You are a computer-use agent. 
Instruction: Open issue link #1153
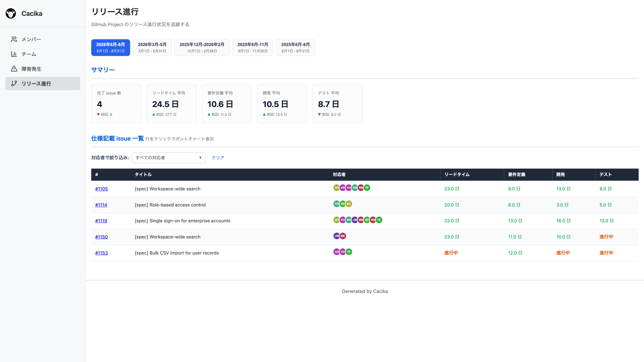[101, 253]
